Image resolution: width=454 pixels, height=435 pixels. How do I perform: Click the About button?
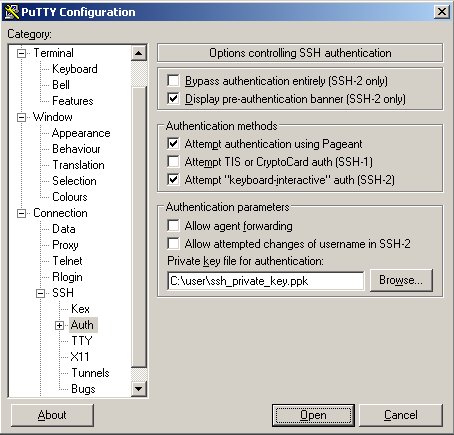pos(52,415)
